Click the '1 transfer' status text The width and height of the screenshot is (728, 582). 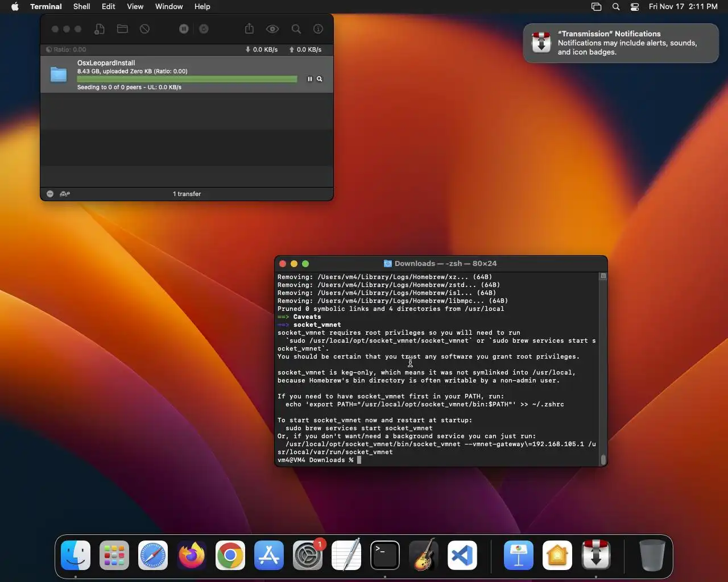(187, 194)
